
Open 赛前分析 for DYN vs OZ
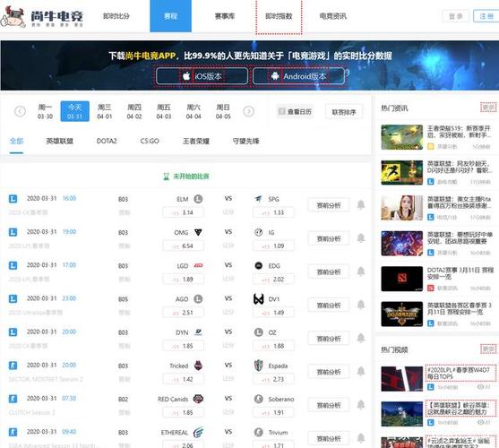[329, 339]
